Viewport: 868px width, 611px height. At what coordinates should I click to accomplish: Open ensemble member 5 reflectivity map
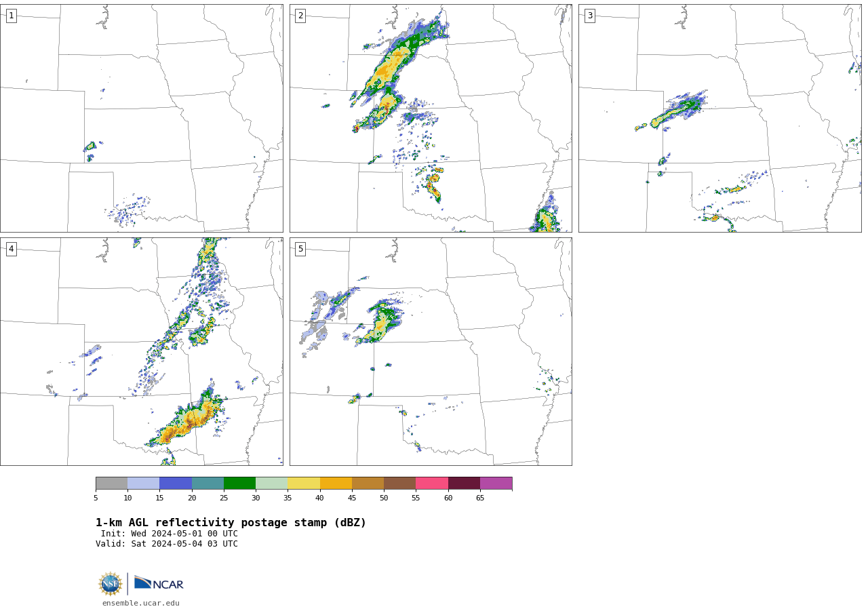[431, 351]
